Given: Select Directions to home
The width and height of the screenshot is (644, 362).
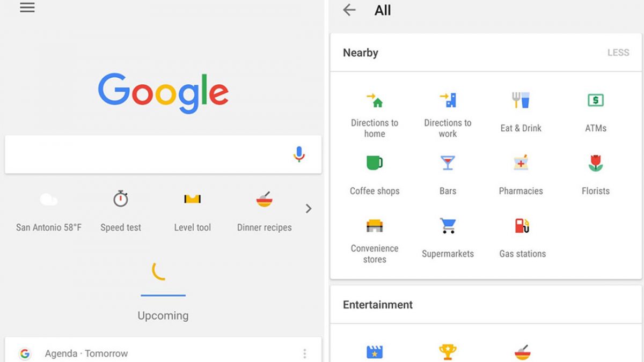Looking at the screenshot, I should (375, 115).
